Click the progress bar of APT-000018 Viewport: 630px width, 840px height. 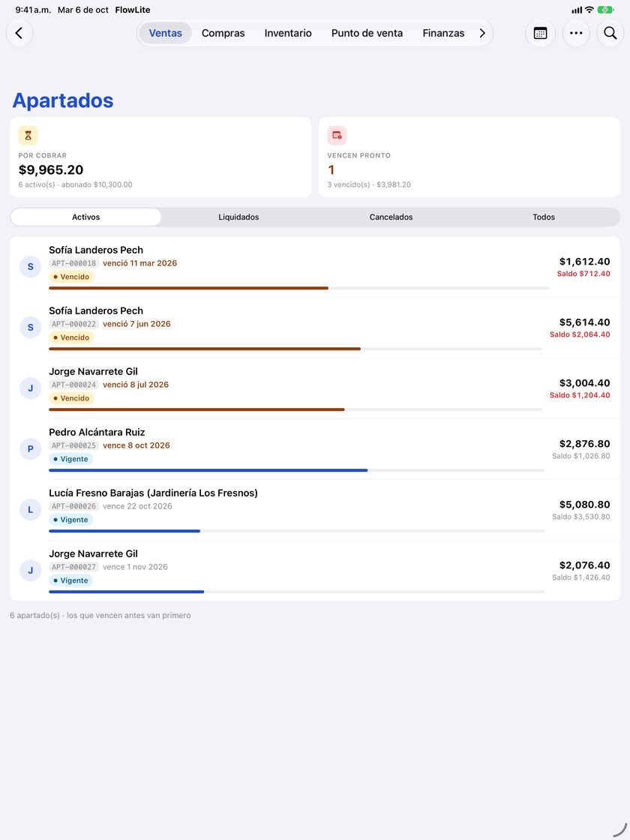[299, 288]
